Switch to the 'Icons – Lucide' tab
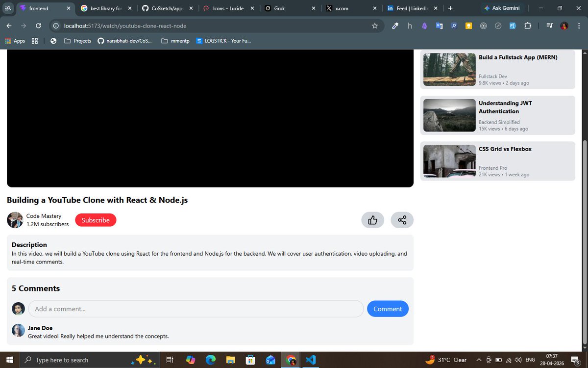The width and height of the screenshot is (588, 368). click(x=228, y=8)
